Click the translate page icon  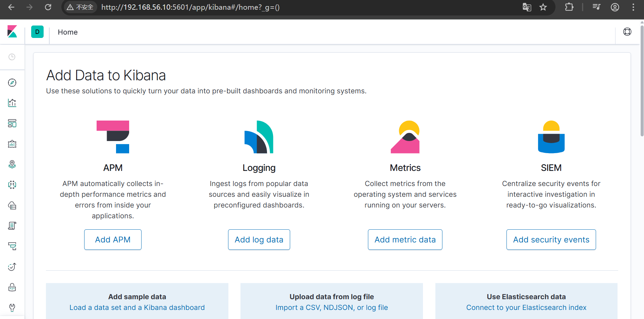click(x=527, y=7)
